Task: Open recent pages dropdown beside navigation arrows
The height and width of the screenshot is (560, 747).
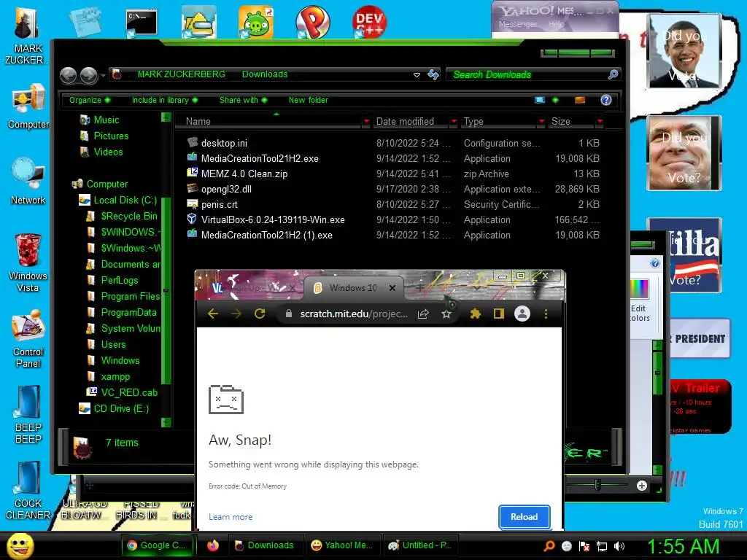Action: 103,75
